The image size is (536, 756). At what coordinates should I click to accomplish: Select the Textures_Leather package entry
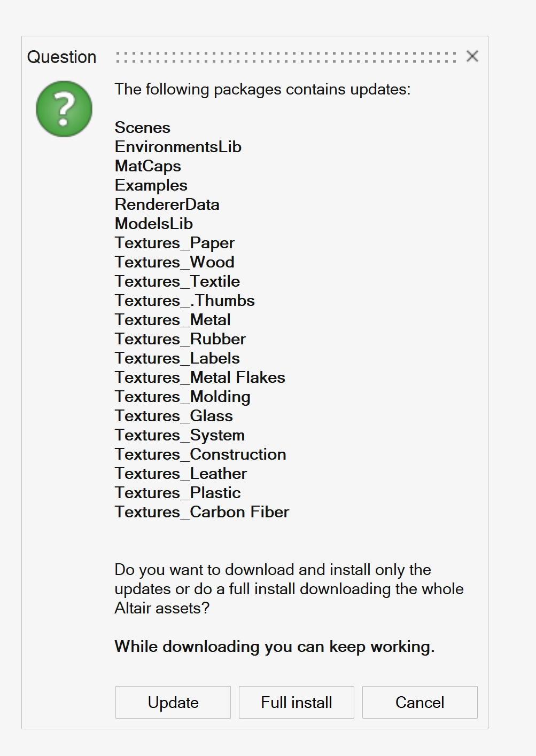(x=181, y=474)
